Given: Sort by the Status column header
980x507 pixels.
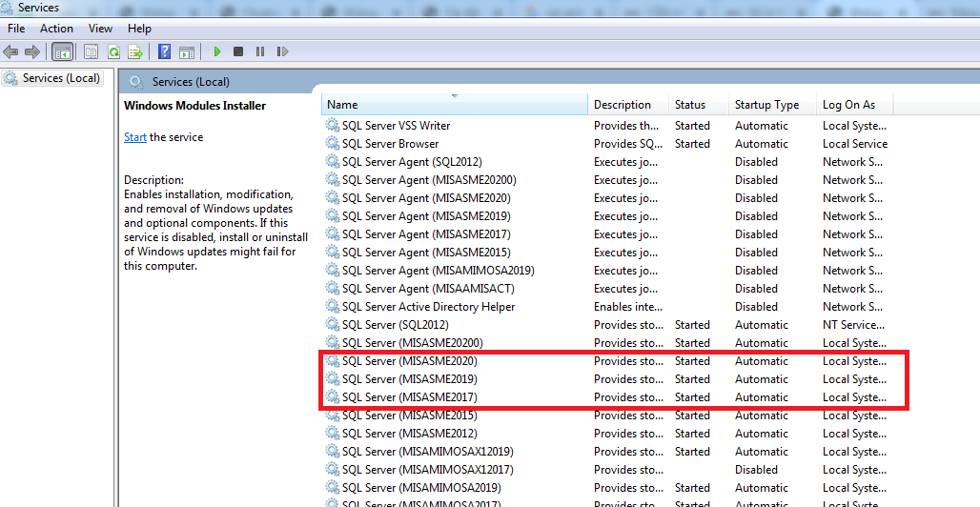Looking at the screenshot, I should [x=698, y=105].
